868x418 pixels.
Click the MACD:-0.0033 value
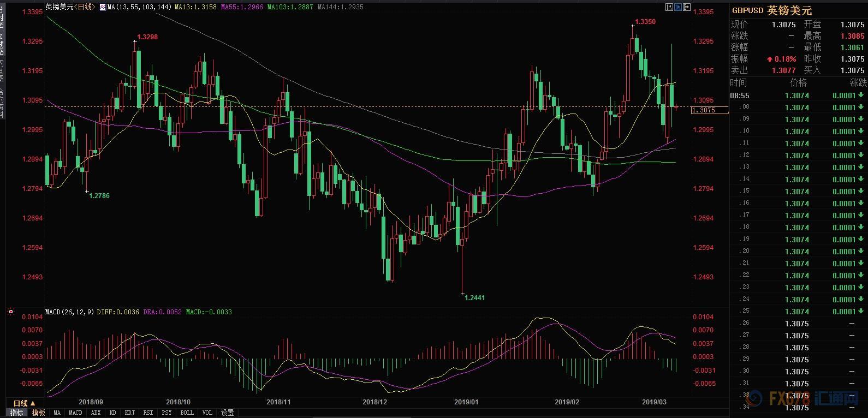[209, 312]
